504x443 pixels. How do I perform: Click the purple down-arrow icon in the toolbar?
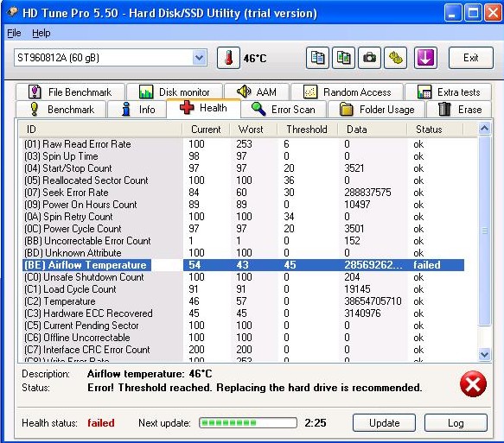(425, 58)
